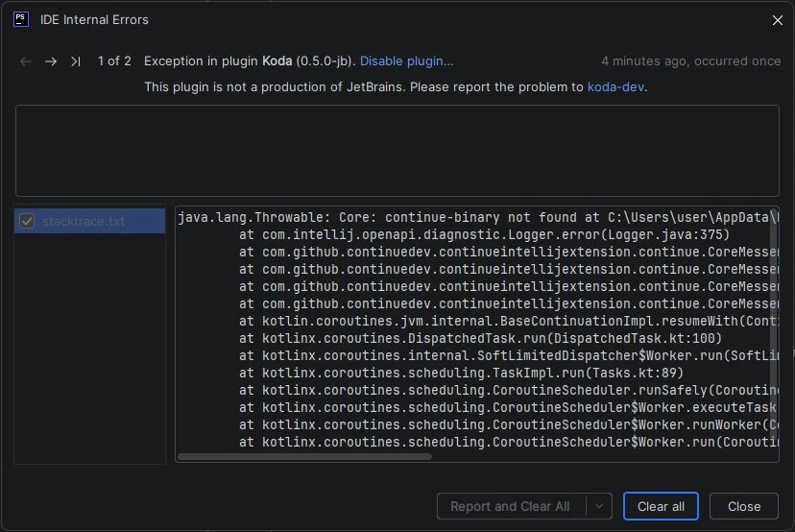The image size is (795, 532).
Task: Click the CoroutineScheduler.runSafely stack line
Action: click(509, 390)
